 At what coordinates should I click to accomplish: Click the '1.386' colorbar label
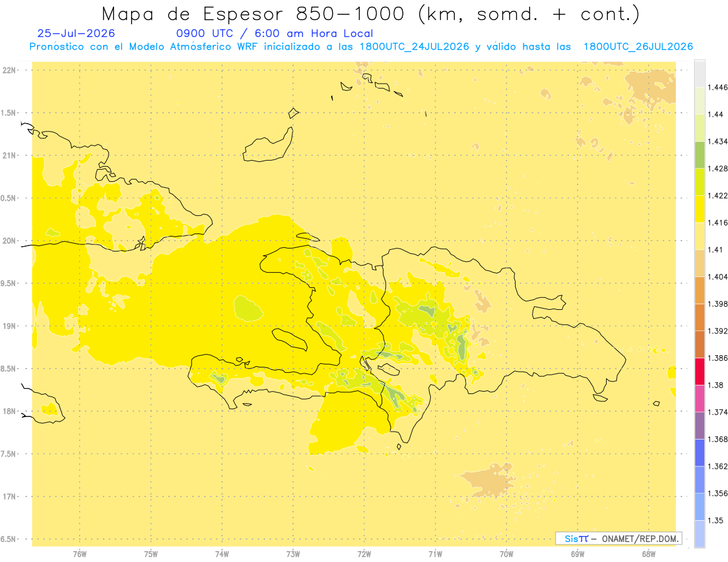718,358
